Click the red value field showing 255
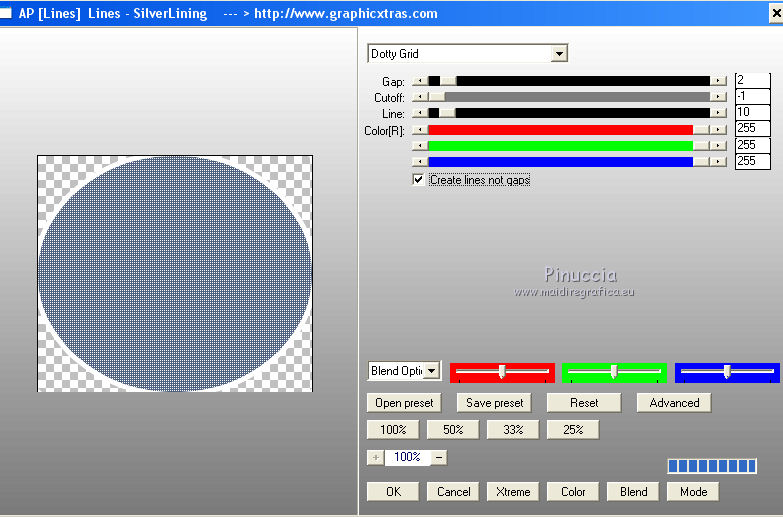The image size is (783, 517). click(x=753, y=128)
